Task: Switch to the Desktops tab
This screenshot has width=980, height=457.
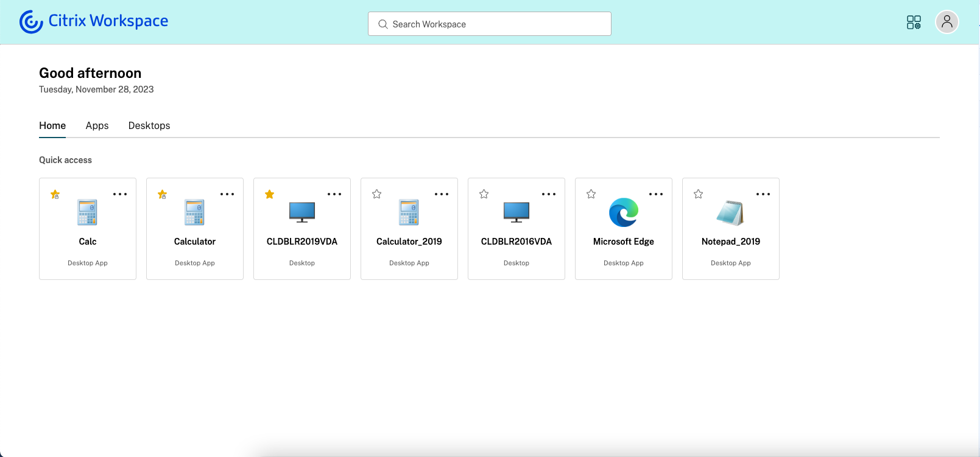Action: 149,125
